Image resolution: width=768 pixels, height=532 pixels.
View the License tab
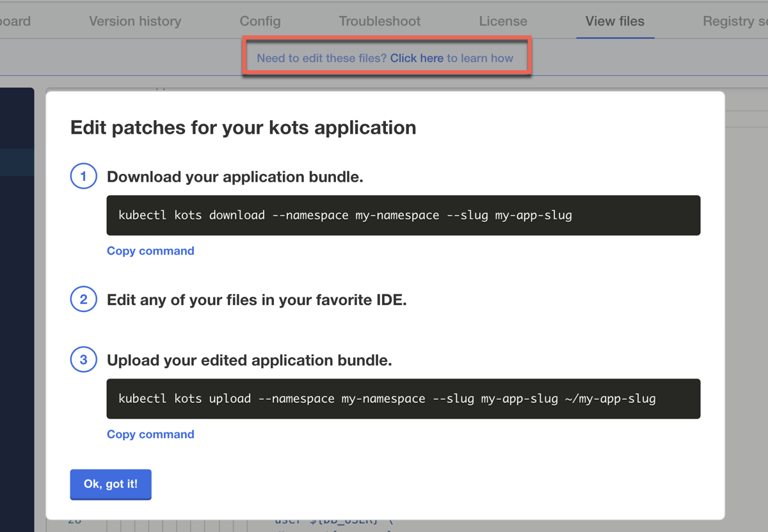tap(503, 21)
